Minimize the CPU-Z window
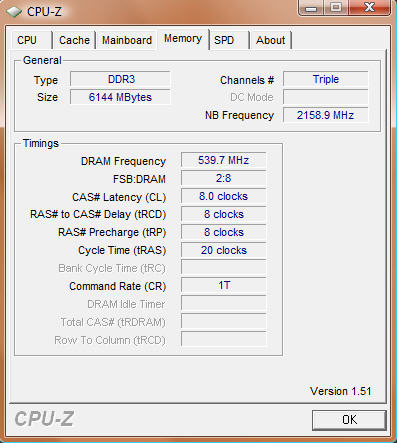Viewport: 397px width, 443px height. click(311, 7)
